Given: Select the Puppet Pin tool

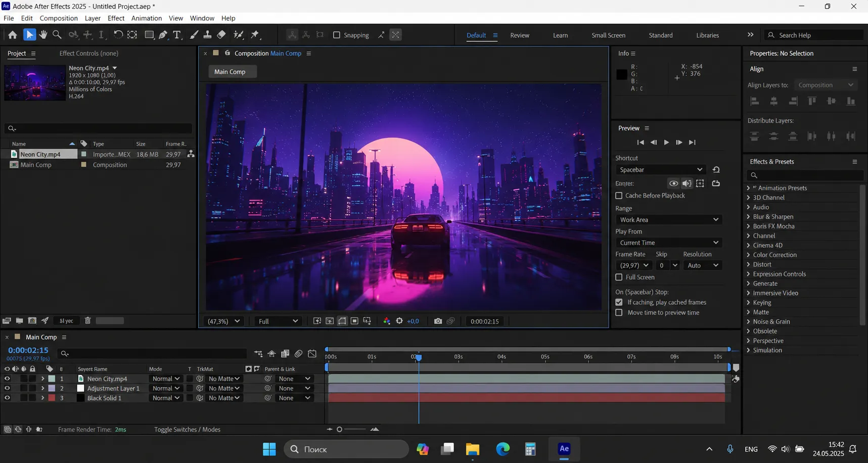Looking at the screenshot, I should click(x=255, y=35).
